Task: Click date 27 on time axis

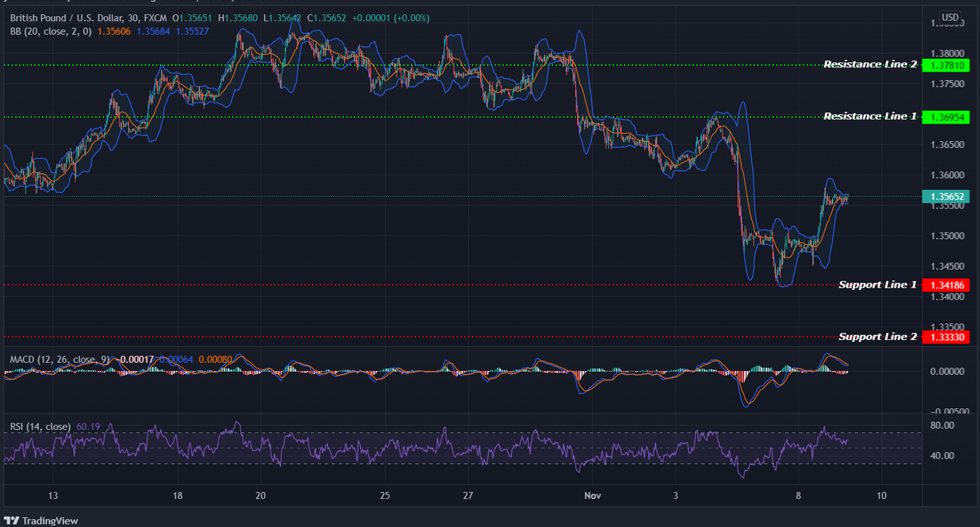Action: coord(468,495)
